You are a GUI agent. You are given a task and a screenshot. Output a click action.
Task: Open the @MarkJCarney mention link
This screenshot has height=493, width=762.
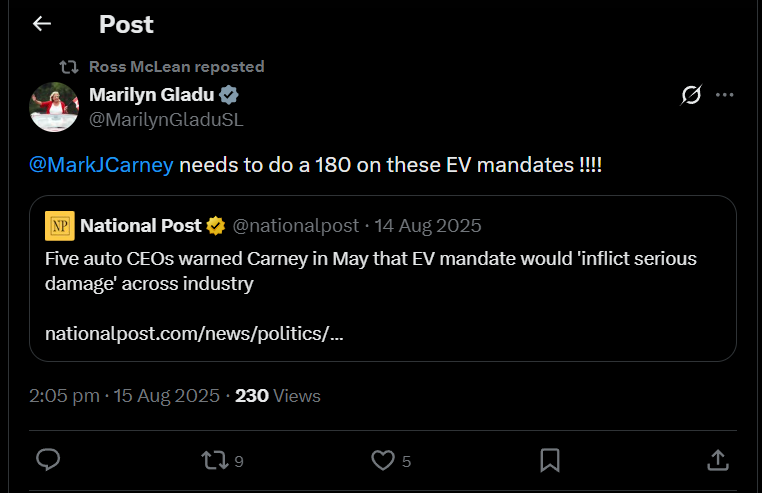point(101,163)
